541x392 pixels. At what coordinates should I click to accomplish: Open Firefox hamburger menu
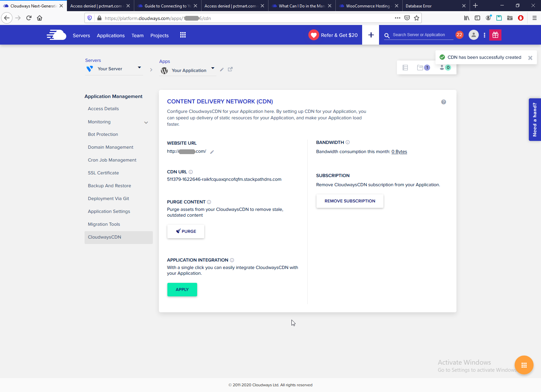(535, 18)
